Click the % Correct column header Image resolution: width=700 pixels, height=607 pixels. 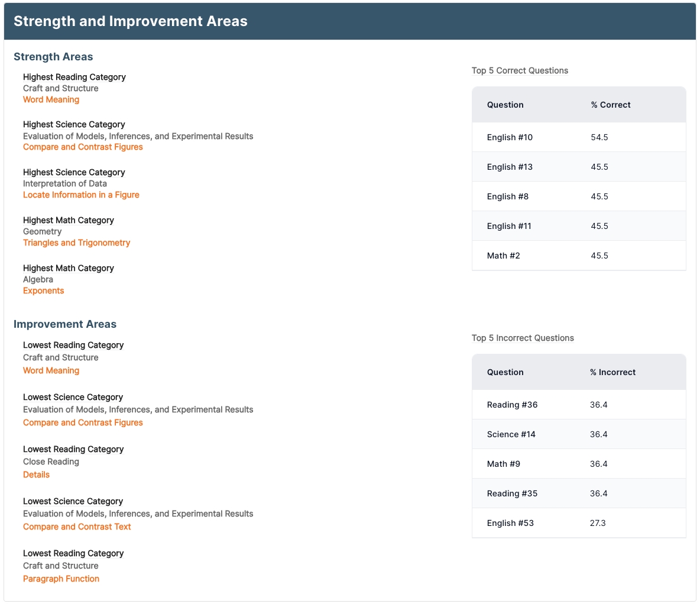(x=610, y=105)
